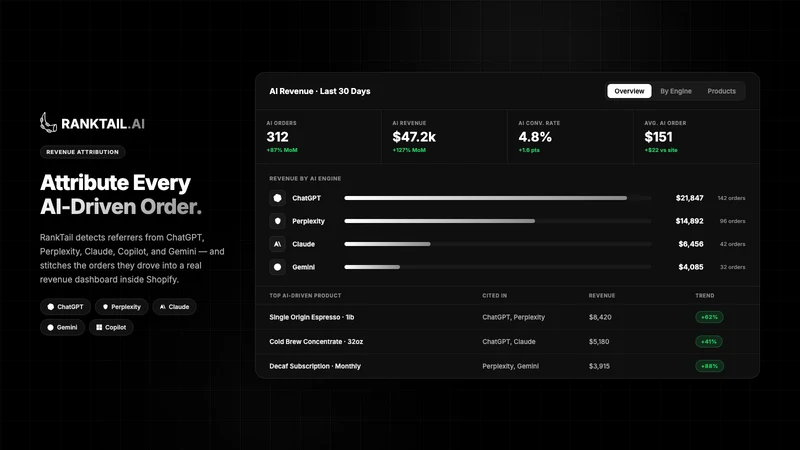Click the $3,915 revenue cell
Screen dimensions: 800x450
[599, 366]
